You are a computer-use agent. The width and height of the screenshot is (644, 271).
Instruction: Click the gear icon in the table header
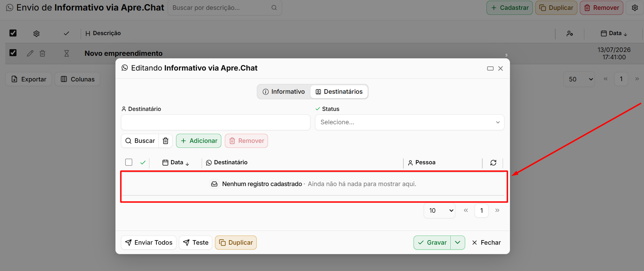(x=36, y=33)
